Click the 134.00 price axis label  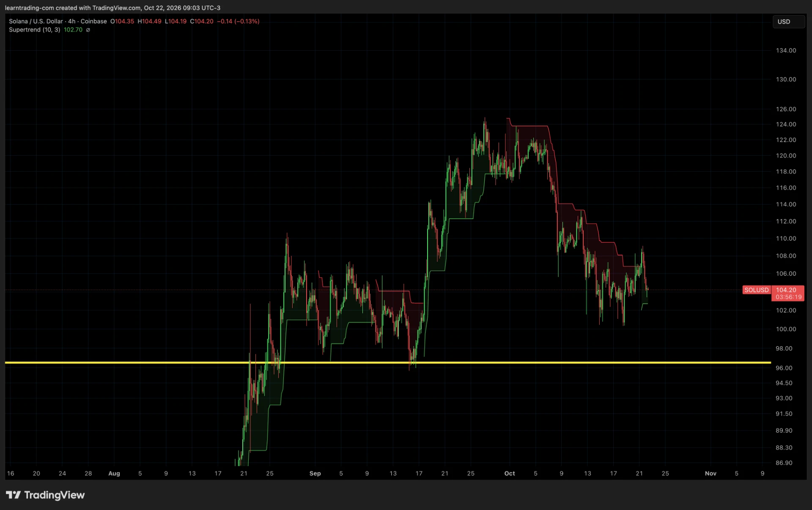(786, 50)
